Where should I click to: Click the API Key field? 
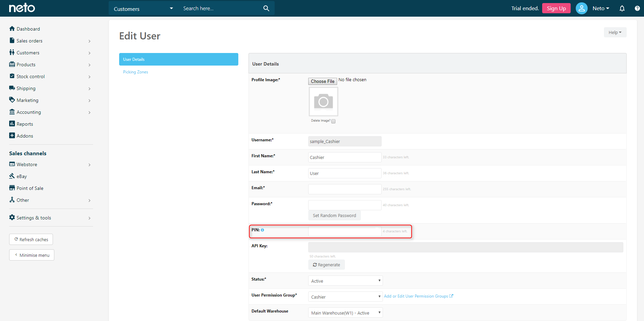[x=466, y=247]
